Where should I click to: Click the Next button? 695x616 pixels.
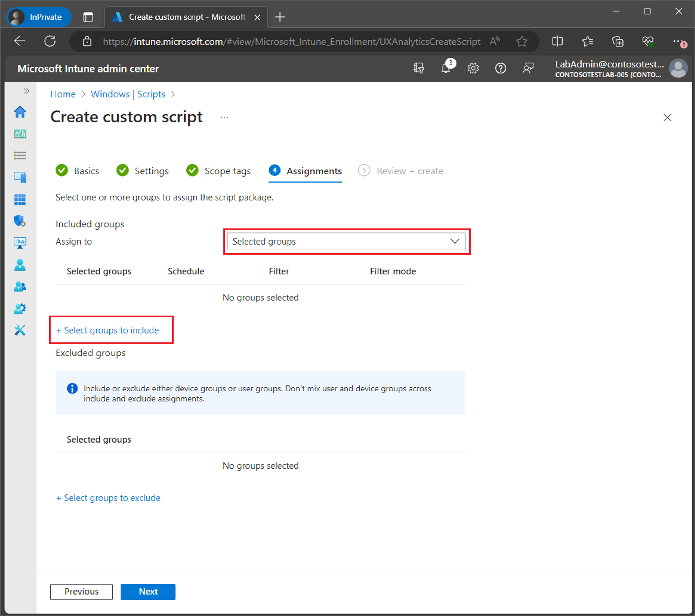coord(148,592)
